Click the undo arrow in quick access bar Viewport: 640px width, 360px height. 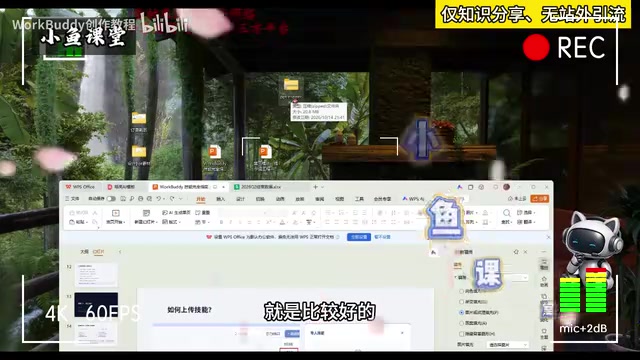click(x=158, y=199)
